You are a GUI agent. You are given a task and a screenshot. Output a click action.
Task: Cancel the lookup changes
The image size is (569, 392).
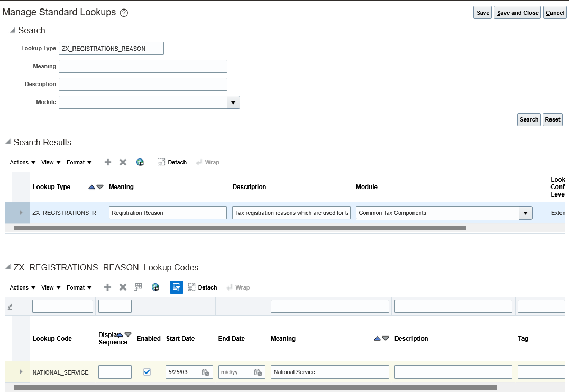point(555,13)
